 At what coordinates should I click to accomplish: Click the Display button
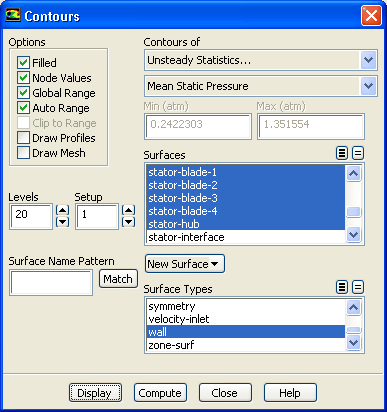click(x=95, y=393)
